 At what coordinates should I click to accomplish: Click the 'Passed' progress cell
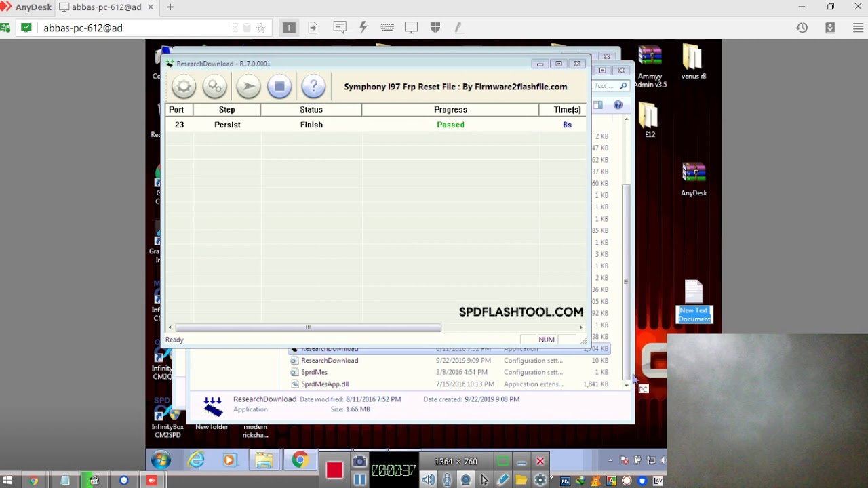point(450,125)
